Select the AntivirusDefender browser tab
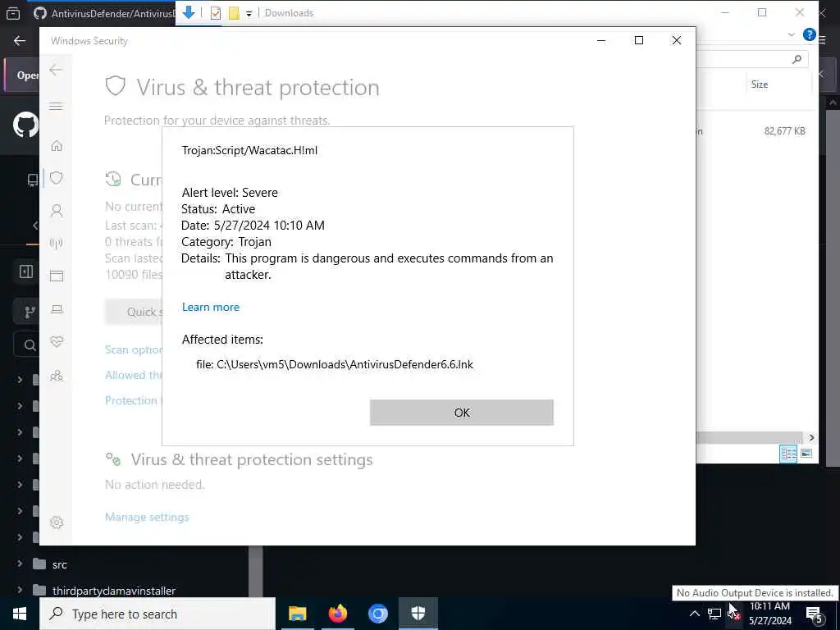The height and width of the screenshot is (630, 840). (103, 13)
